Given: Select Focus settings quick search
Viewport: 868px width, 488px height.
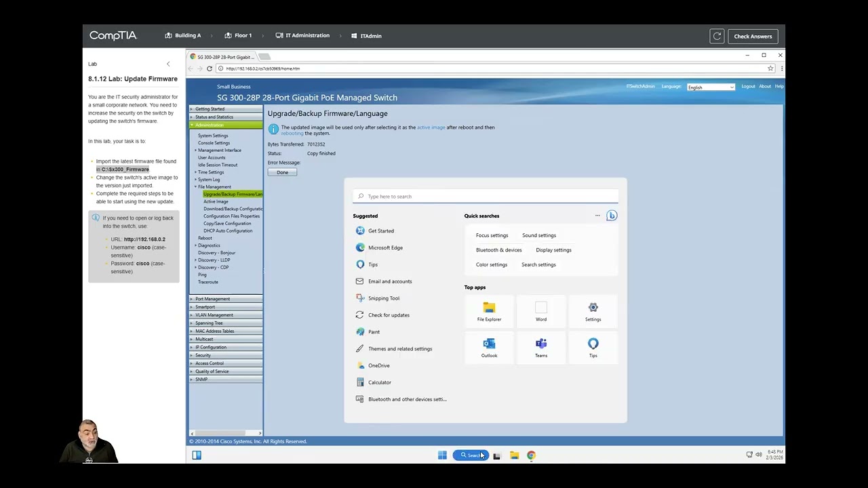Looking at the screenshot, I should (492, 235).
